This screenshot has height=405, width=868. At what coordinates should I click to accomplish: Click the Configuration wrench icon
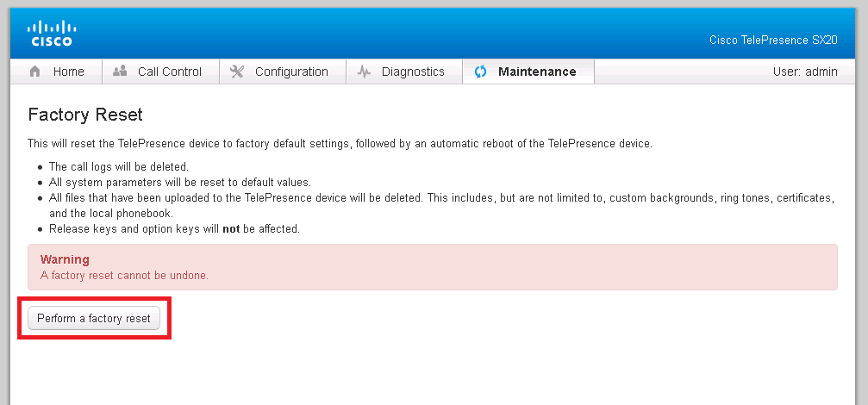pyautogui.click(x=237, y=72)
